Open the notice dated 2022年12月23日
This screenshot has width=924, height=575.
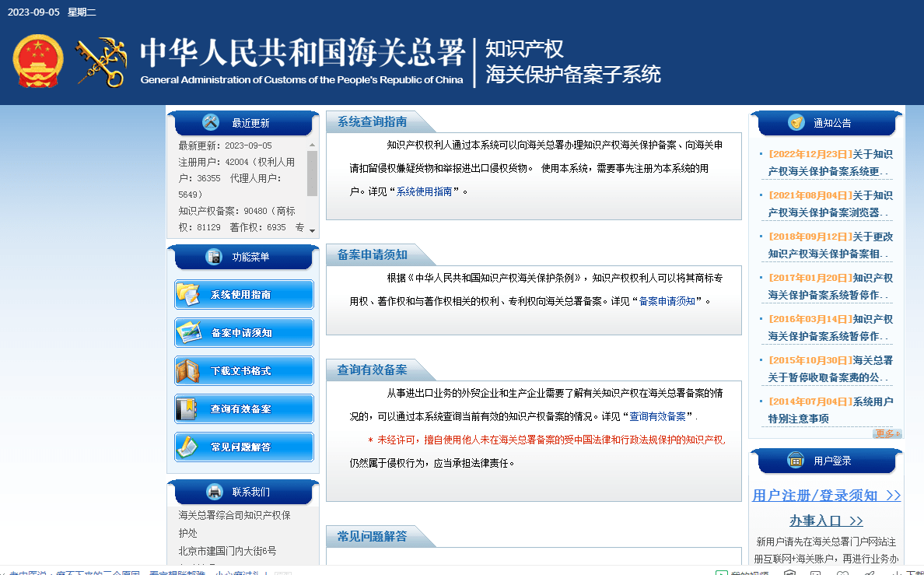pyautogui.click(x=831, y=163)
